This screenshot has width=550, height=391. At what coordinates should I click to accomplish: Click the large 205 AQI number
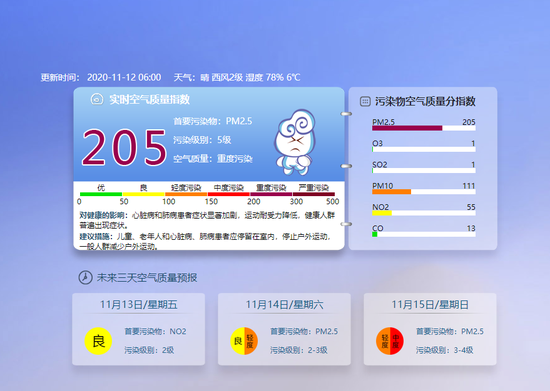[x=124, y=147]
